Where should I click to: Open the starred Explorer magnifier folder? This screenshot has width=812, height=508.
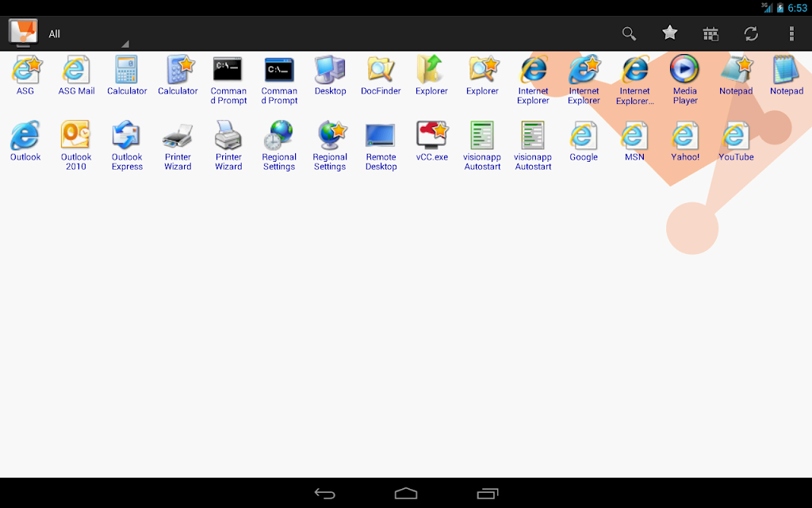click(x=482, y=75)
